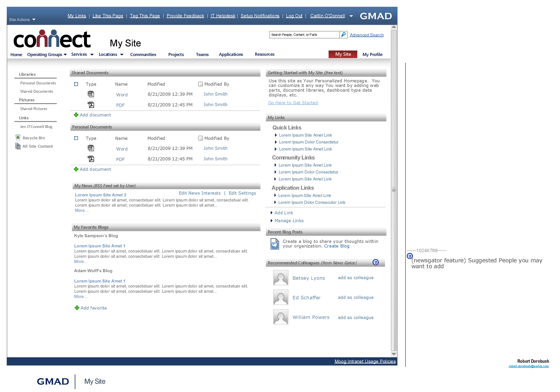The image size is (560, 392).
Task: Open Word document icon in Shared Documents
Action: pyautogui.click(x=91, y=94)
